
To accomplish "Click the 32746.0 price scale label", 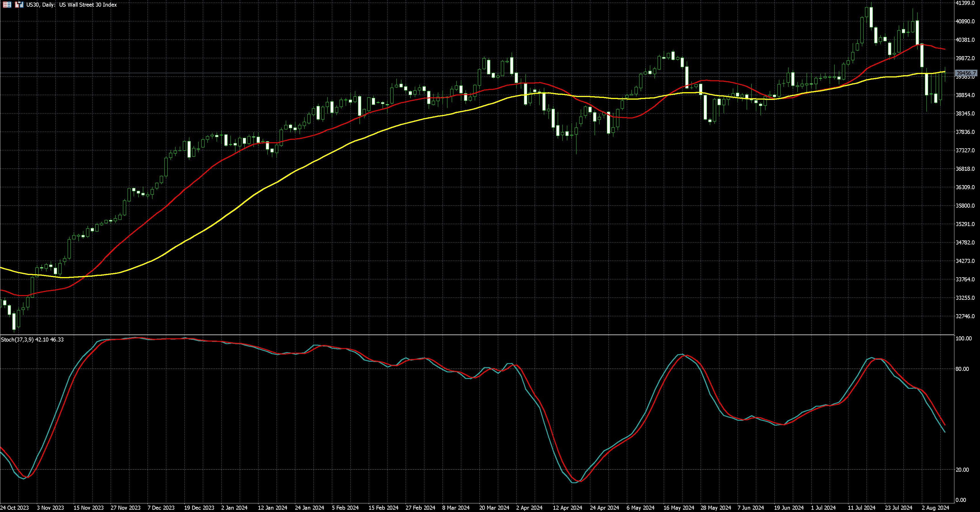I will tap(965, 316).
